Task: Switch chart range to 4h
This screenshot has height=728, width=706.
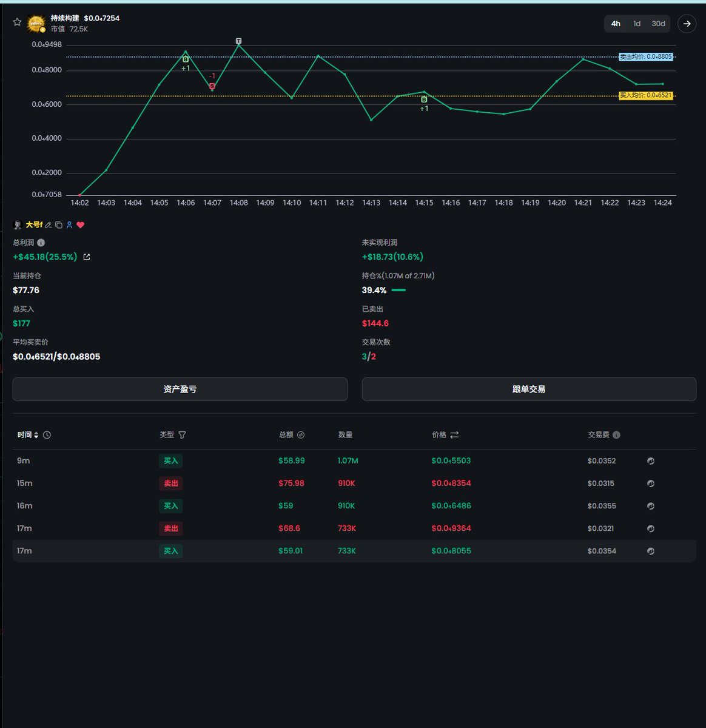Action: click(x=616, y=24)
